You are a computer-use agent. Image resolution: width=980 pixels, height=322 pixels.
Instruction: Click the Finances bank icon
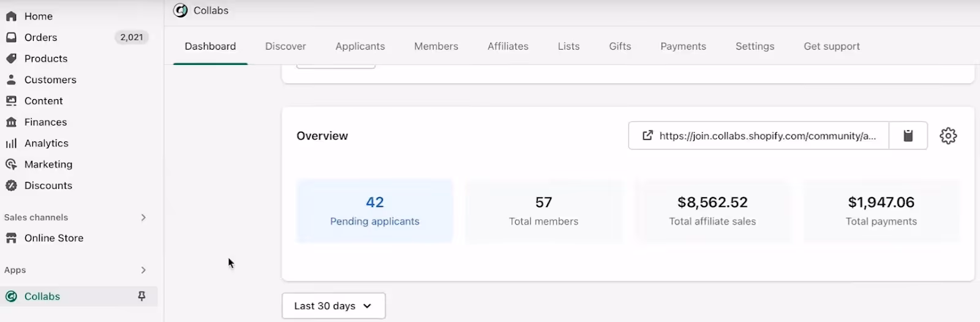click(x=11, y=122)
